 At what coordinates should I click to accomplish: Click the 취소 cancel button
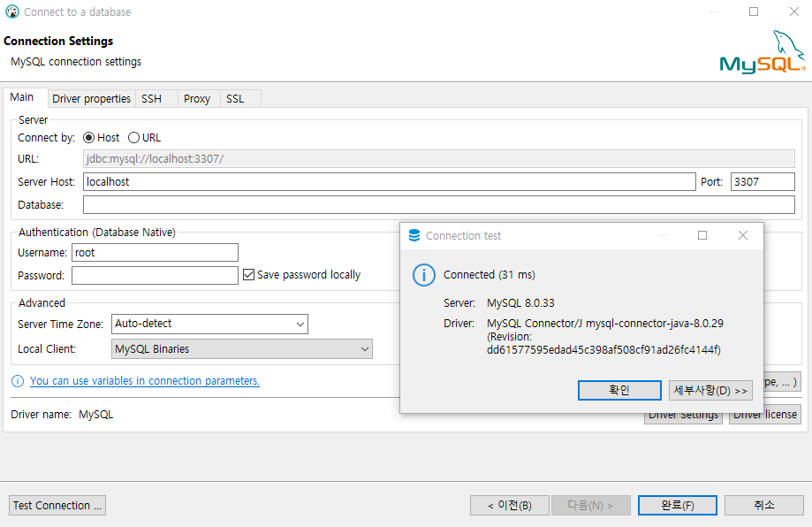click(x=763, y=505)
